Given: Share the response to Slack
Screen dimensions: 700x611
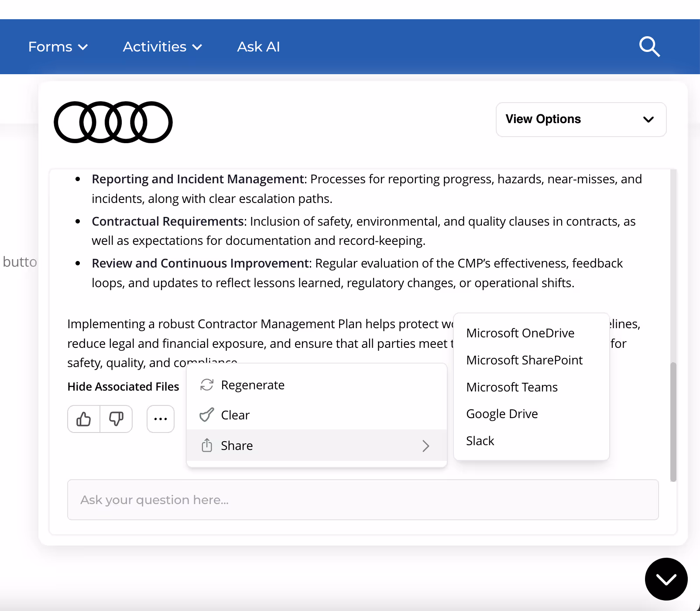Looking at the screenshot, I should [x=480, y=440].
